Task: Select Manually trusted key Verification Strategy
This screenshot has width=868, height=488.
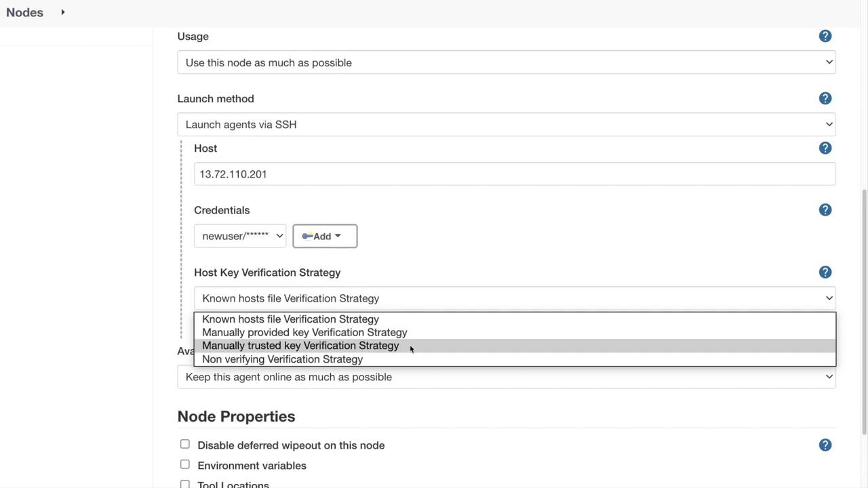Action: pos(300,346)
